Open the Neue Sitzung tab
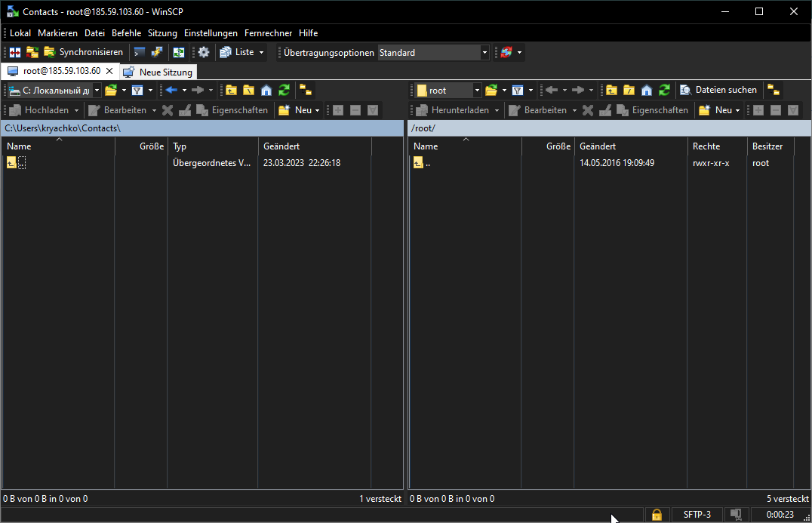Image resolution: width=812 pixels, height=523 pixels. pos(158,72)
